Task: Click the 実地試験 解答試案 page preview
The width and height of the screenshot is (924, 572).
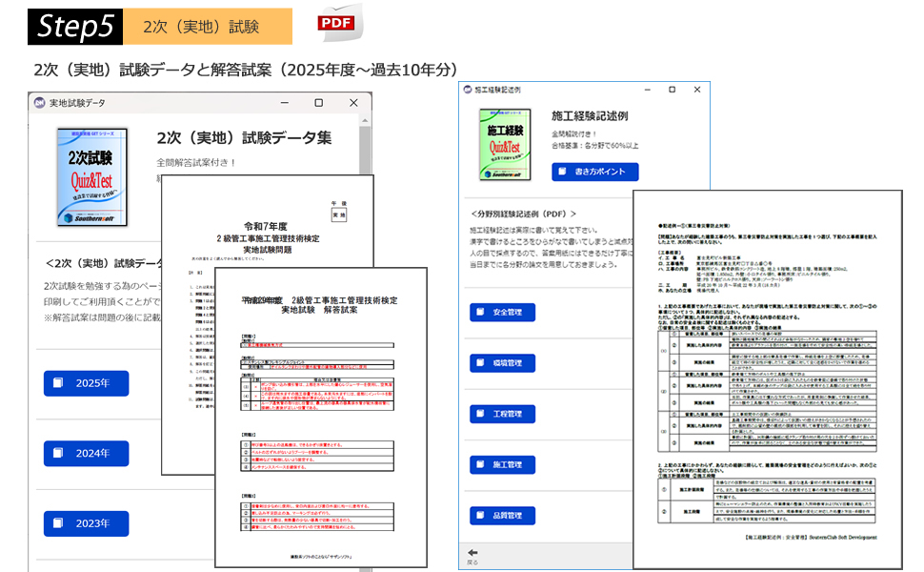Action: 321,418
